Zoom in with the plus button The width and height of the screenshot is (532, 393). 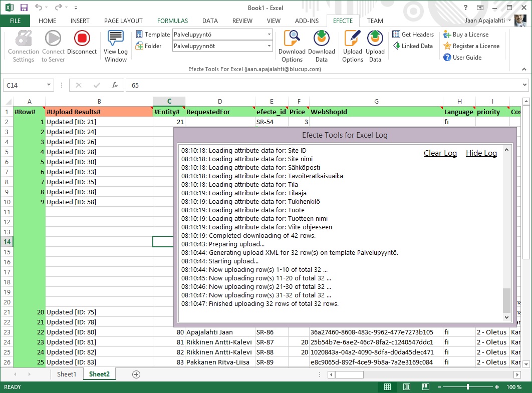(x=497, y=387)
